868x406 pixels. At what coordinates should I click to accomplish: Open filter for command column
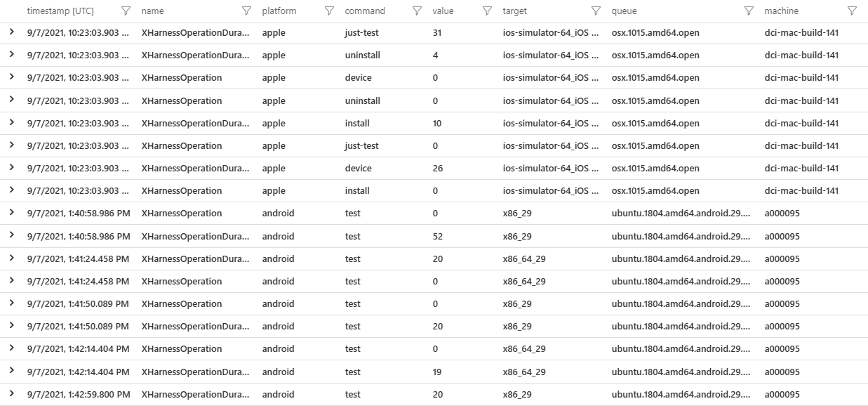tap(418, 11)
